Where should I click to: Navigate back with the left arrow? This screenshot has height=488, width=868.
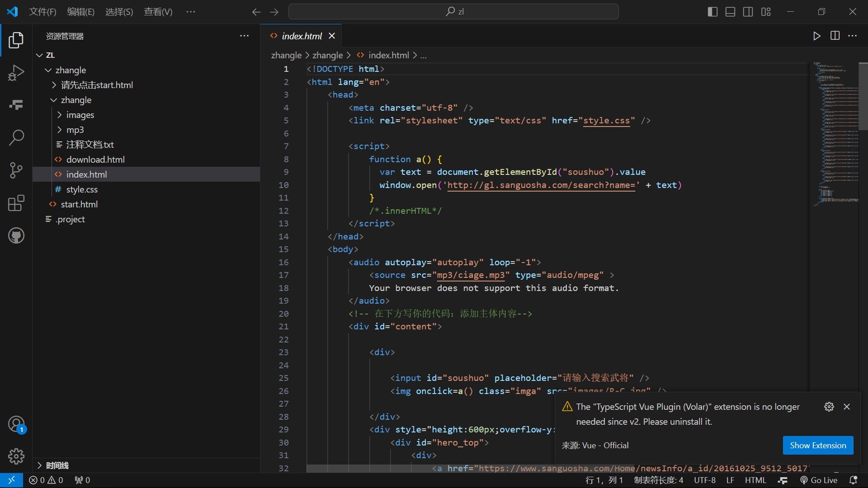256,12
